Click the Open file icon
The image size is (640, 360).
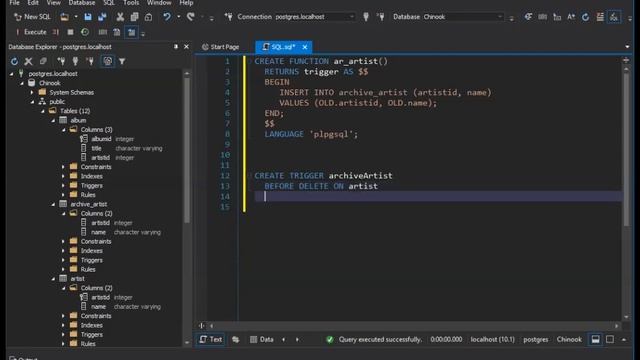click(64, 17)
